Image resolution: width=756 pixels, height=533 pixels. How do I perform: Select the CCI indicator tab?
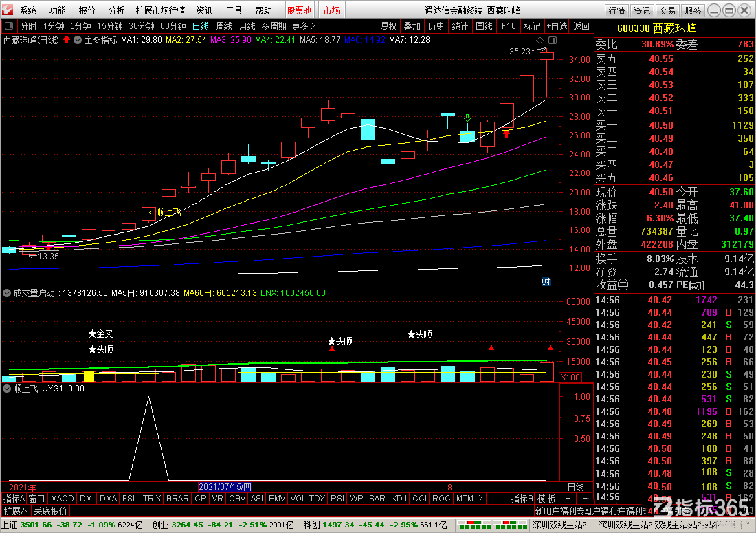419,499
